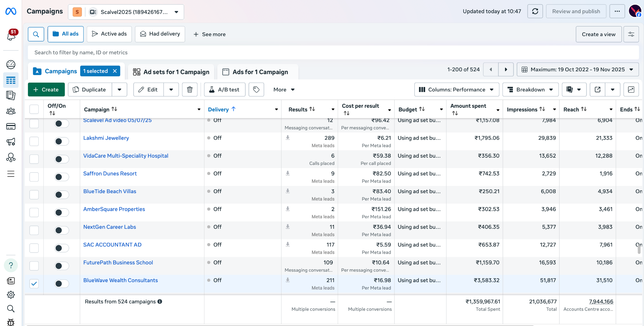644x326 pixels.
Task: Open the charts view icon
Action: (x=631, y=90)
